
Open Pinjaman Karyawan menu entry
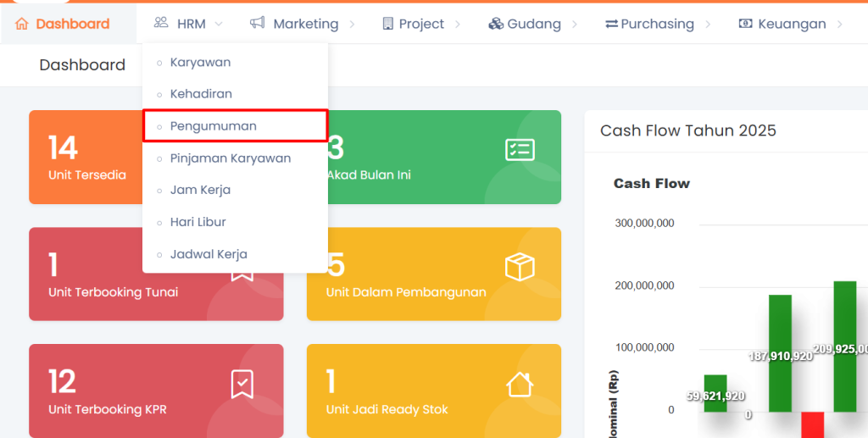230,158
